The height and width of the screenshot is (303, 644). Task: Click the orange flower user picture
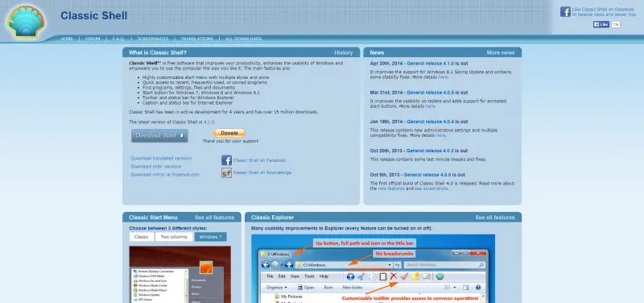click(206, 268)
